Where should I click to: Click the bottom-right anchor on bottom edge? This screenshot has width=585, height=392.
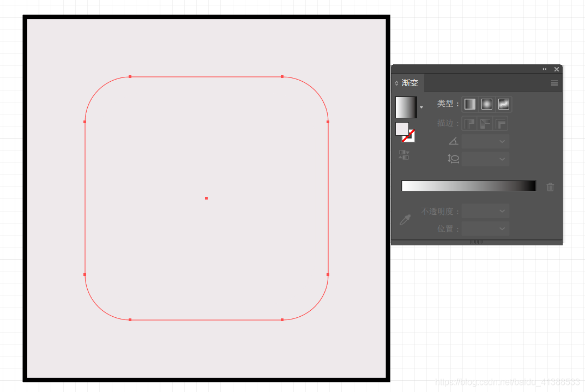pos(282,319)
